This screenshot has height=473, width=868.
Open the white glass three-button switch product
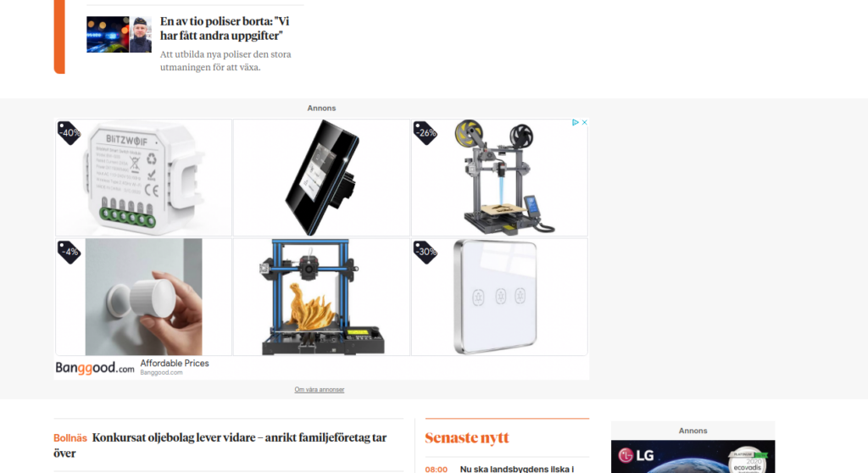click(499, 297)
